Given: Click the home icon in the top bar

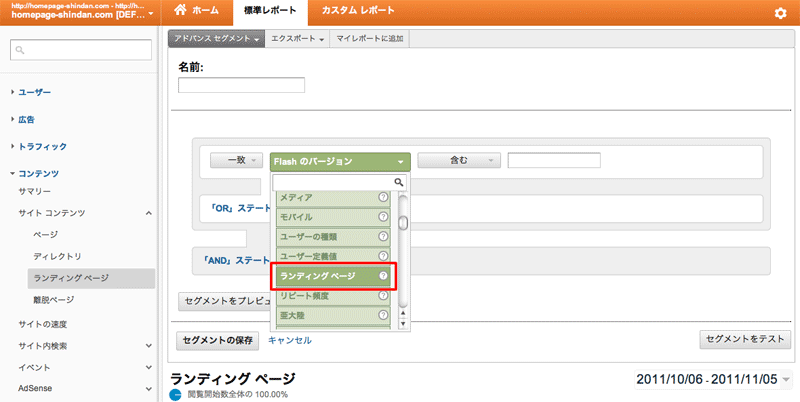Looking at the screenshot, I should (181, 11).
